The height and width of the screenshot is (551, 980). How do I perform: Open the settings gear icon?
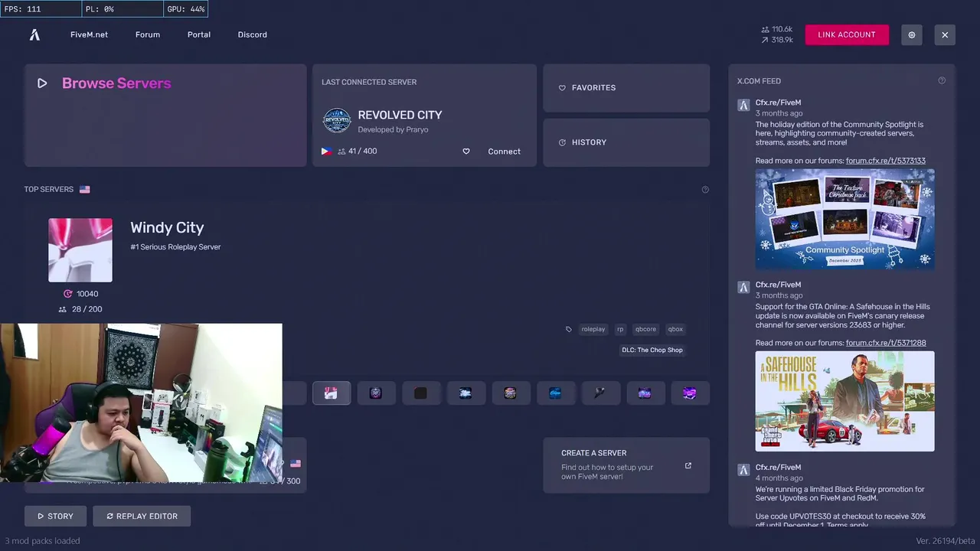coord(911,34)
